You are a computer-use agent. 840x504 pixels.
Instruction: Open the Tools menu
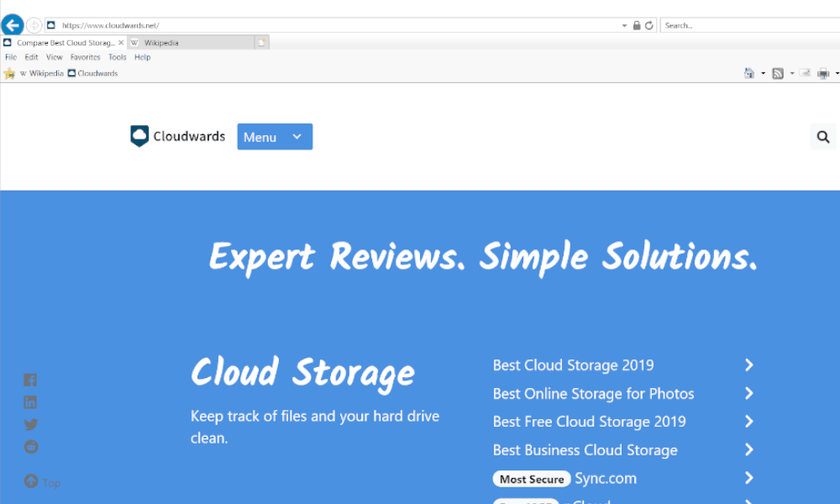pyautogui.click(x=118, y=57)
